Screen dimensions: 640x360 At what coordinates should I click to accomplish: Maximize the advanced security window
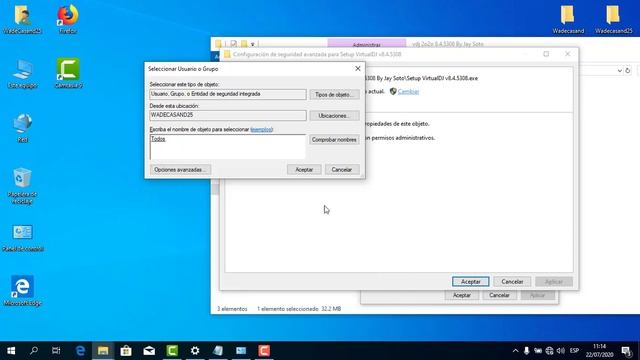[x=546, y=54]
